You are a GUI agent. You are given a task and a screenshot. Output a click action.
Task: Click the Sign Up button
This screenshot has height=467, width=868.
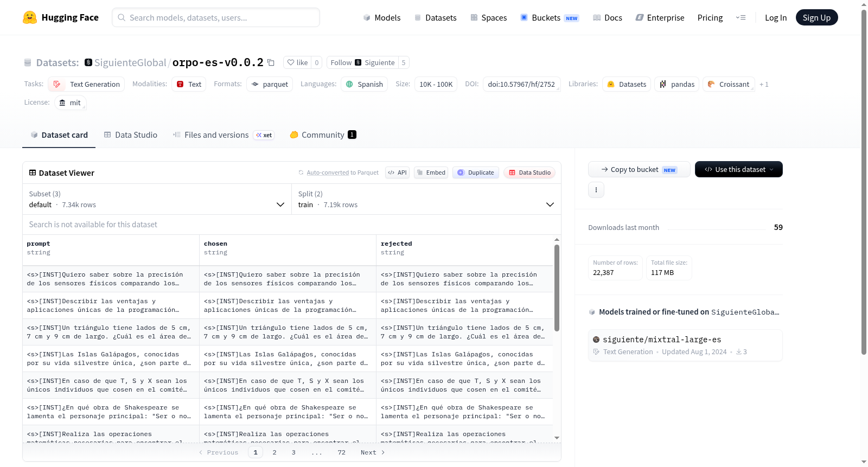pos(816,17)
